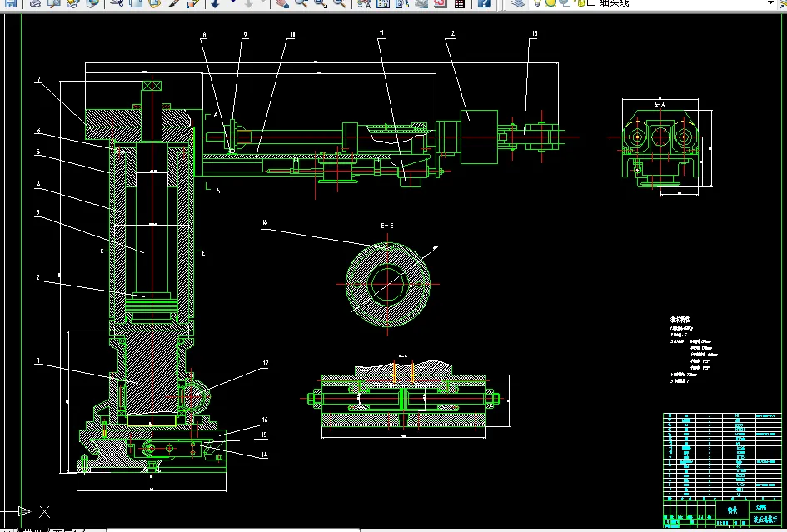This screenshot has width=787, height=532.
Task: Click the blue Help question mark icon
Action: [x=484, y=3]
